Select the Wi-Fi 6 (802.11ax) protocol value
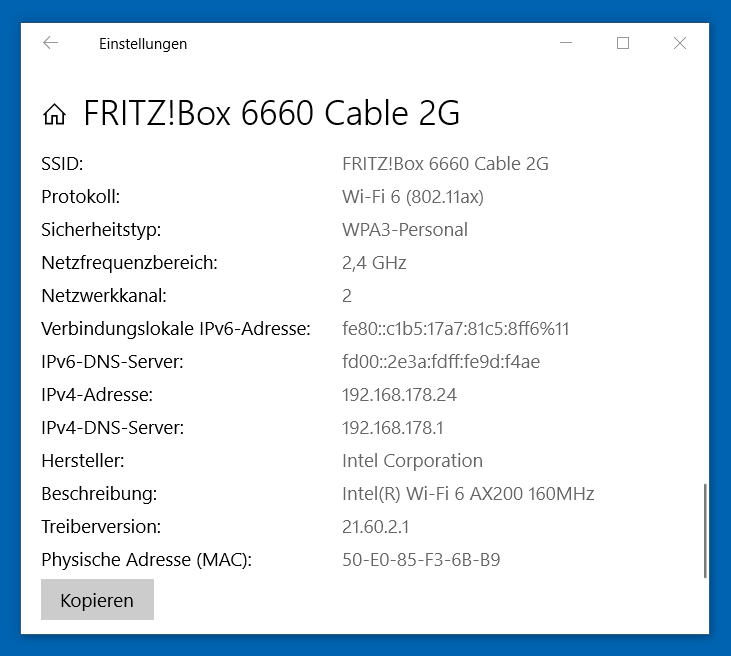The height and width of the screenshot is (656, 731). (x=413, y=197)
